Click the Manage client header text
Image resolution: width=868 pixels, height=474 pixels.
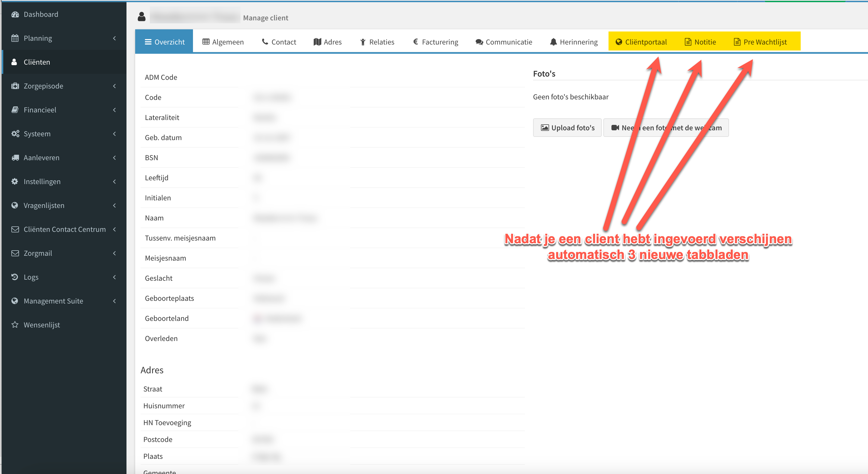265,18
